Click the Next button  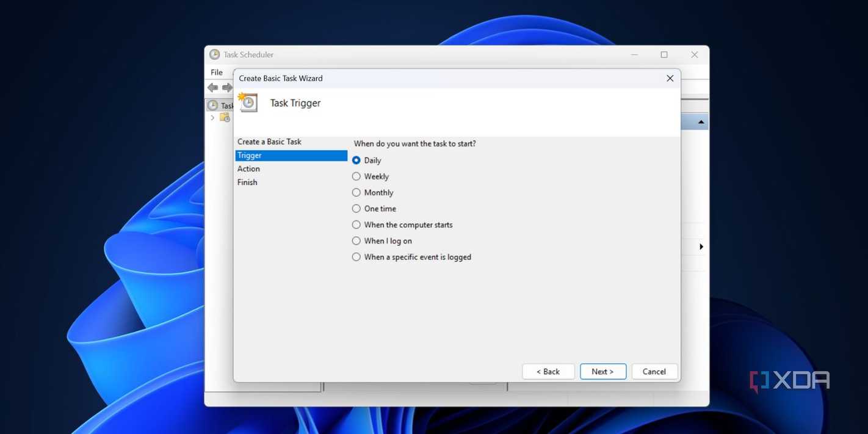[x=603, y=372]
